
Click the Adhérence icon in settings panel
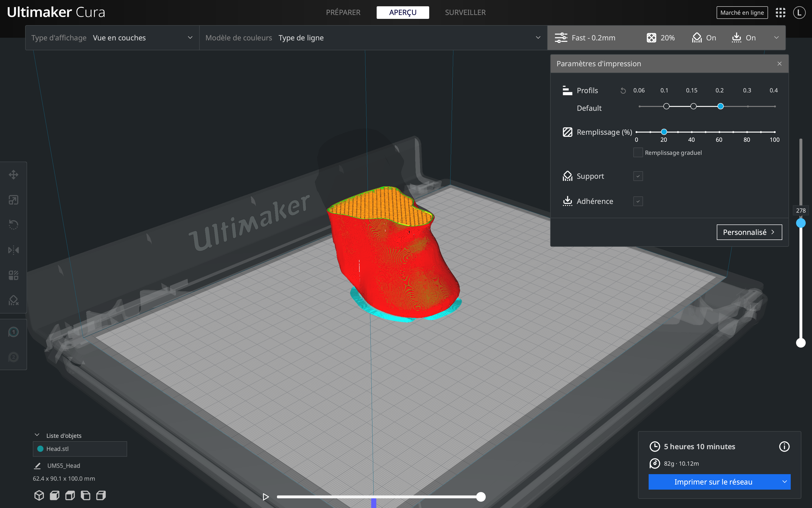pos(567,201)
